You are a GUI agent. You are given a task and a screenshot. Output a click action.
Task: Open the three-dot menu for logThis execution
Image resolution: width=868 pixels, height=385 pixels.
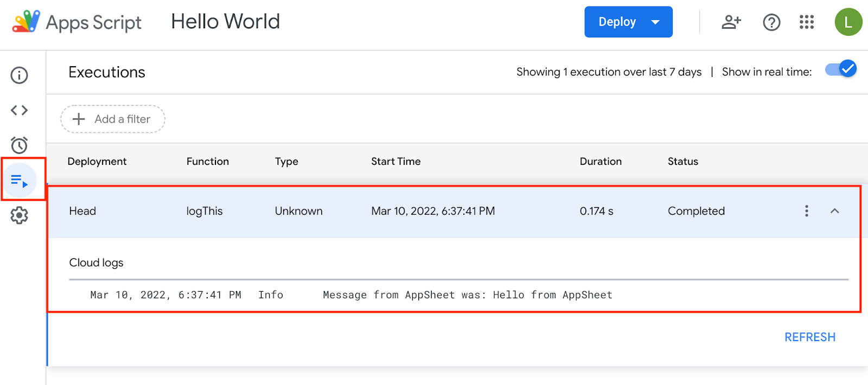click(x=807, y=211)
